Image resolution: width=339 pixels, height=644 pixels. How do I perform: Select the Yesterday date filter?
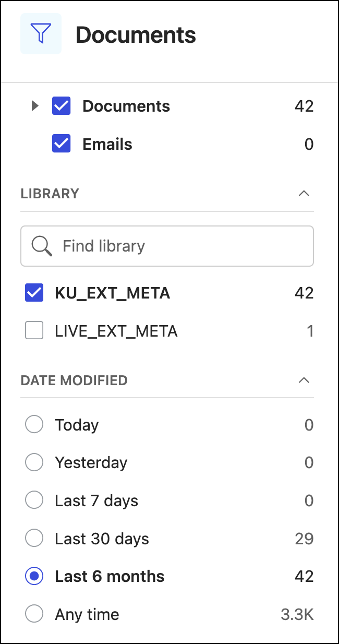click(34, 462)
